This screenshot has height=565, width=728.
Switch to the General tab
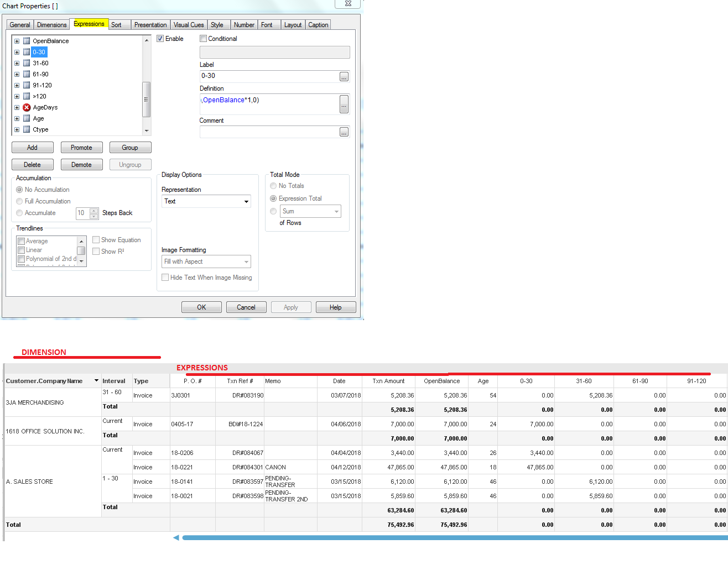[x=20, y=25]
